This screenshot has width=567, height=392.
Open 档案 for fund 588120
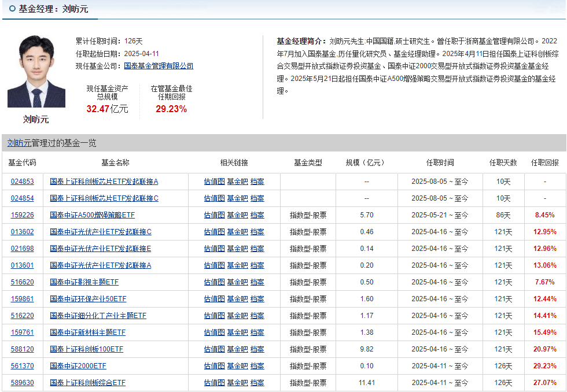coord(257,349)
